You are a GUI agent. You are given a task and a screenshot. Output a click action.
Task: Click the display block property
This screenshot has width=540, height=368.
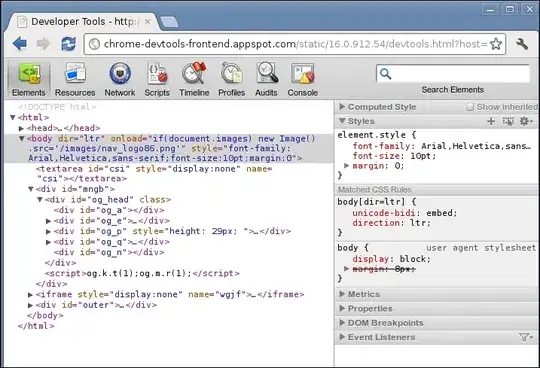pos(392,259)
